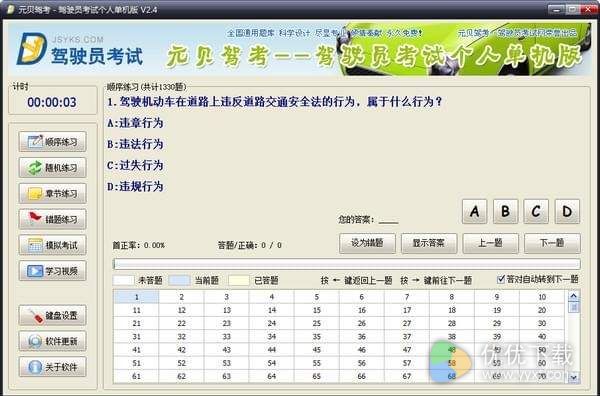Jump to question 41 in grid
Image resolution: width=600 pixels, height=396 pixels.
137,350
